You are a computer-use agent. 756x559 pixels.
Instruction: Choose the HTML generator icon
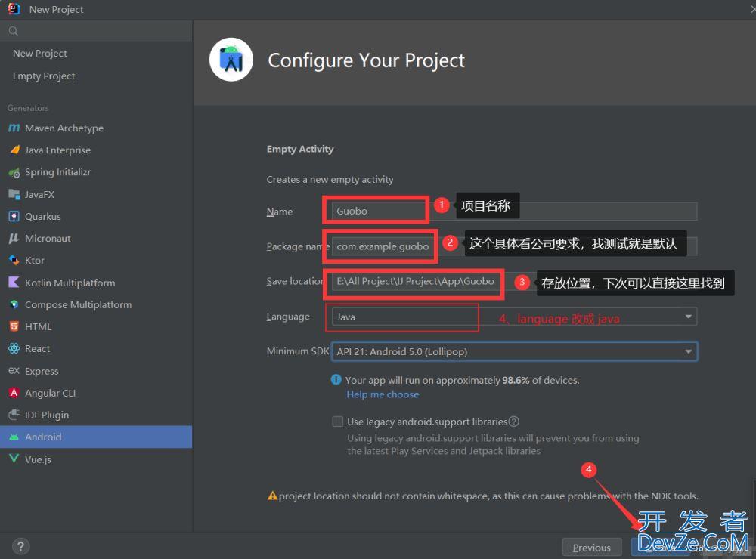tap(14, 327)
